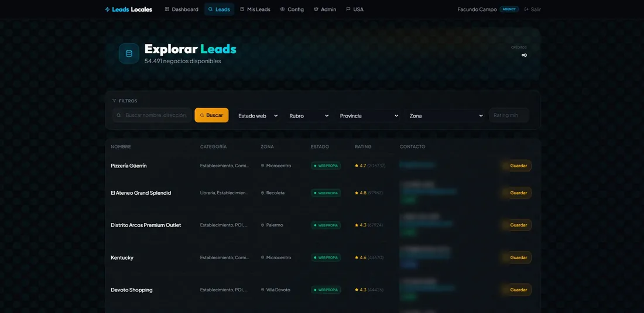Expand the Zona dropdown
This screenshot has height=313, width=644.
(x=446, y=116)
